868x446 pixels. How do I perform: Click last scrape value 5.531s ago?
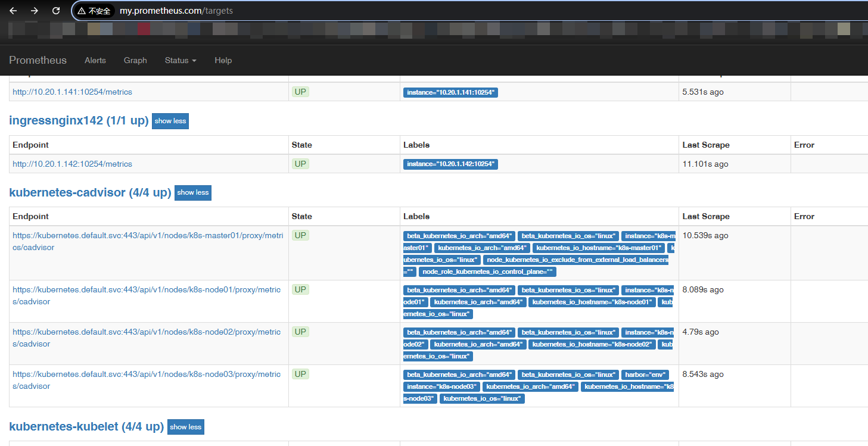pyautogui.click(x=703, y=92)
